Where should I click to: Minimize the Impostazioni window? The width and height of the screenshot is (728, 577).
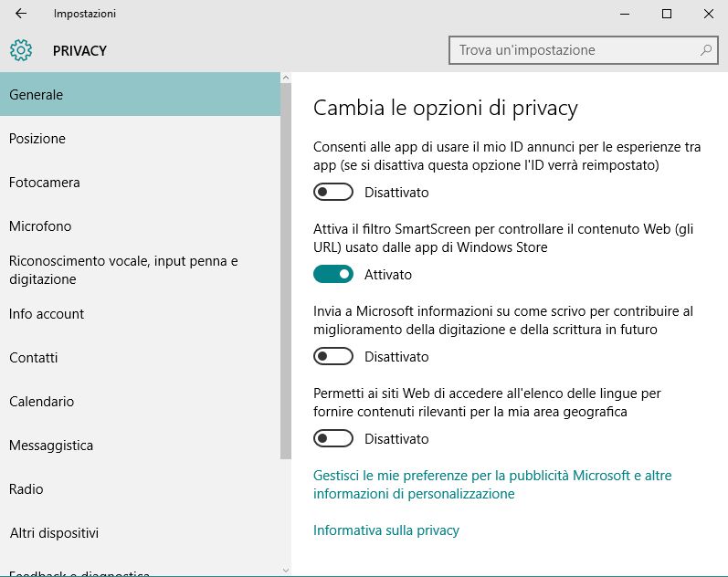(624, 14)
